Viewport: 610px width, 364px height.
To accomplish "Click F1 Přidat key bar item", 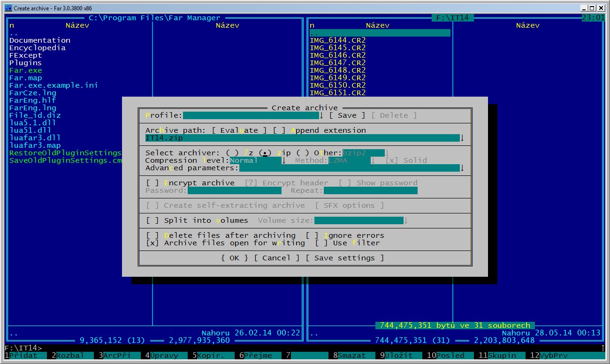I will coord(26,356).
